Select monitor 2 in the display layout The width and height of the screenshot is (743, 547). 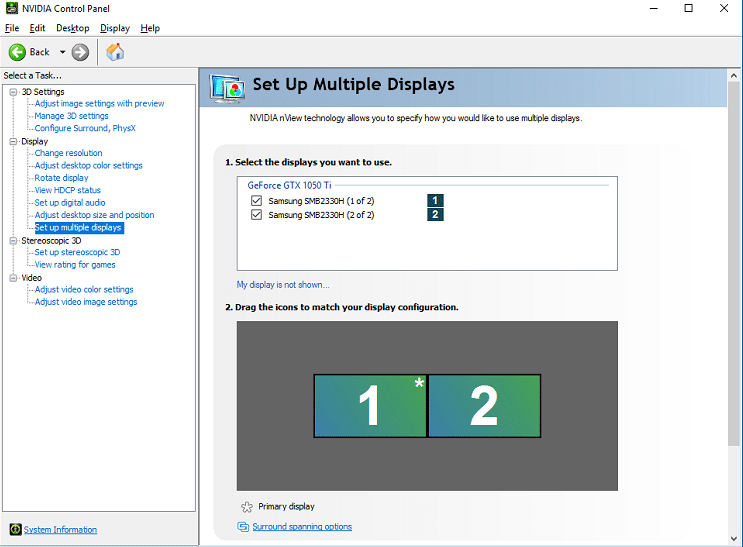click(x=484, y=406)
